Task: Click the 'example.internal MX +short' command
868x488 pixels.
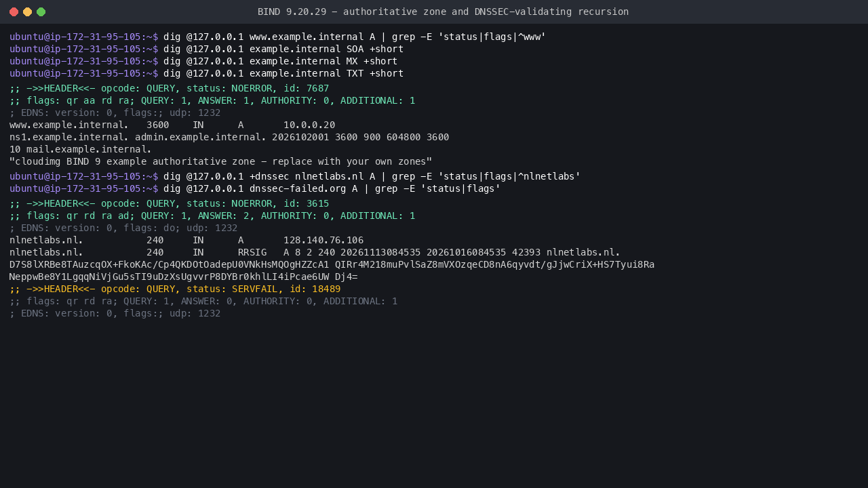Action: [281, 61]
